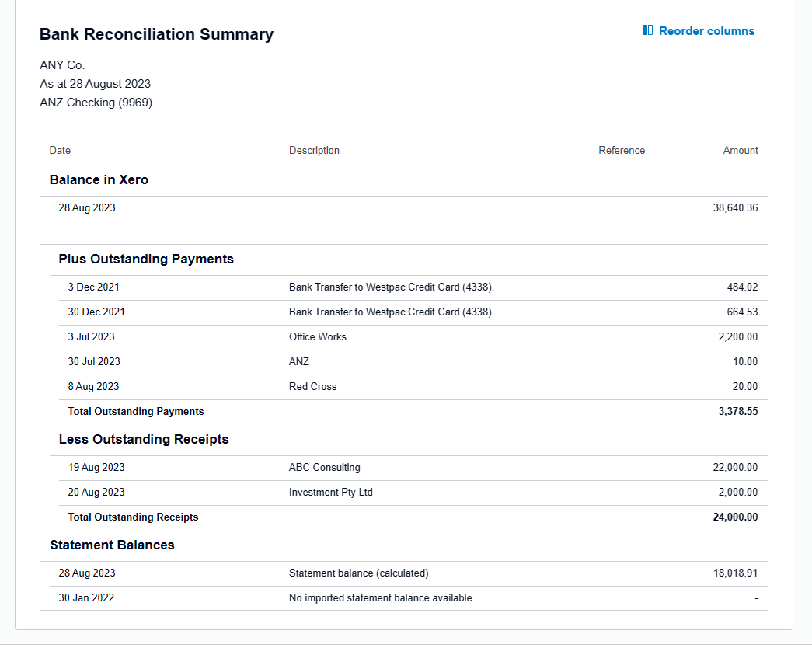Screen dimensions: 812x648
Task: Click the Statement balance (calculated) row
Action: (x=358, y=573)
